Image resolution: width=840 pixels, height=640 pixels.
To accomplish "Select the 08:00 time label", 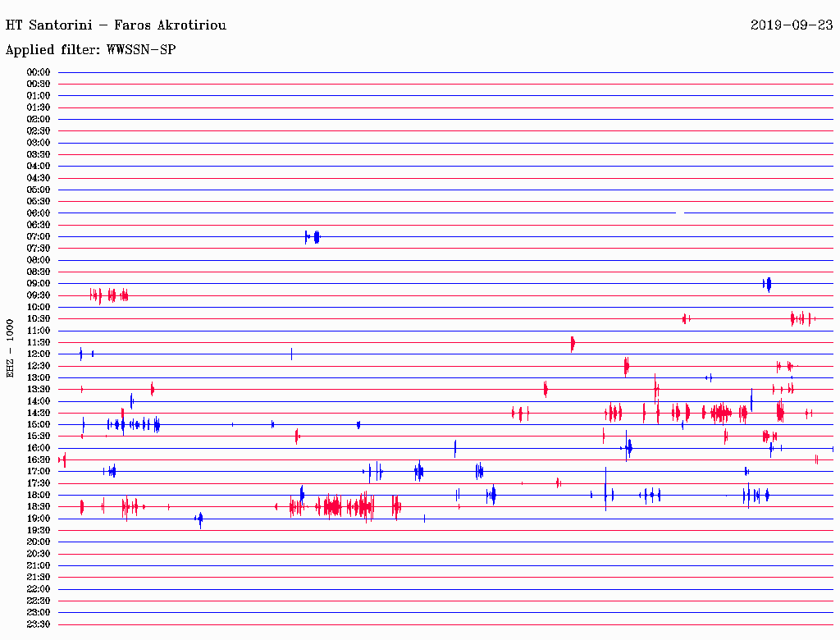I will point(39,260).
